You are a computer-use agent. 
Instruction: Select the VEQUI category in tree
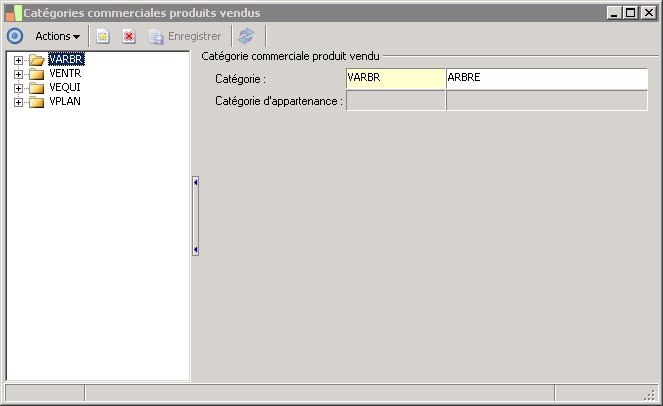[65, 87]
